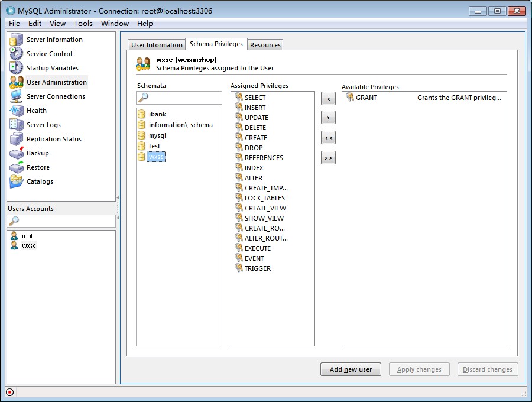Select the ALTER_ROUT... privilege
This screenshot has width=532, height=402.
point(266,238)
